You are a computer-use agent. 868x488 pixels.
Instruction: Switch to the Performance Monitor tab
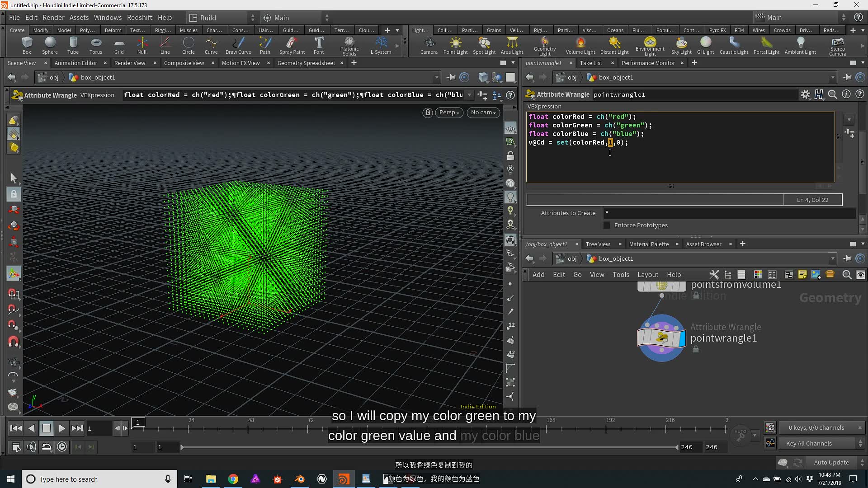pos(648,63)
